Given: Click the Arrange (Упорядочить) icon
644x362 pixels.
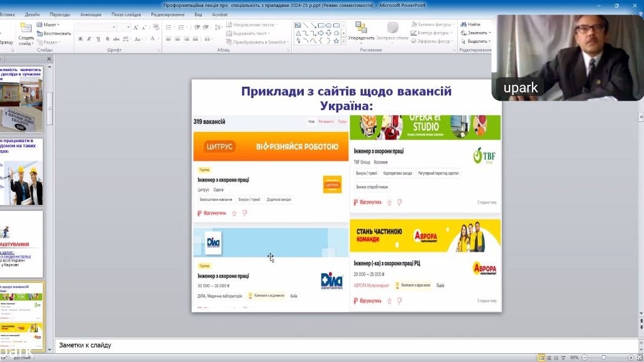Looking at the screenshot, I should [x=361, y=28].
